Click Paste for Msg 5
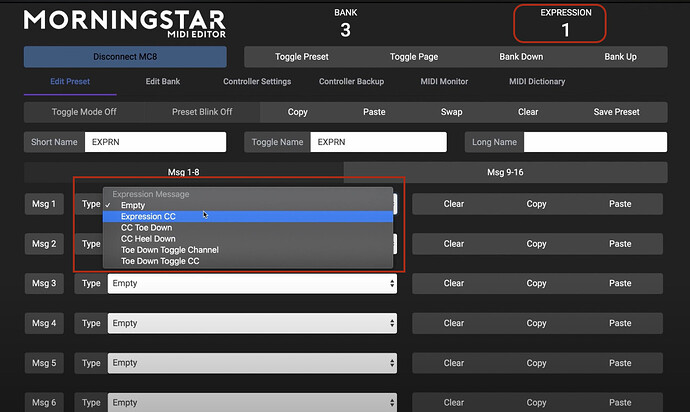This screenshot has width=690, height=412. coord(620,363)
